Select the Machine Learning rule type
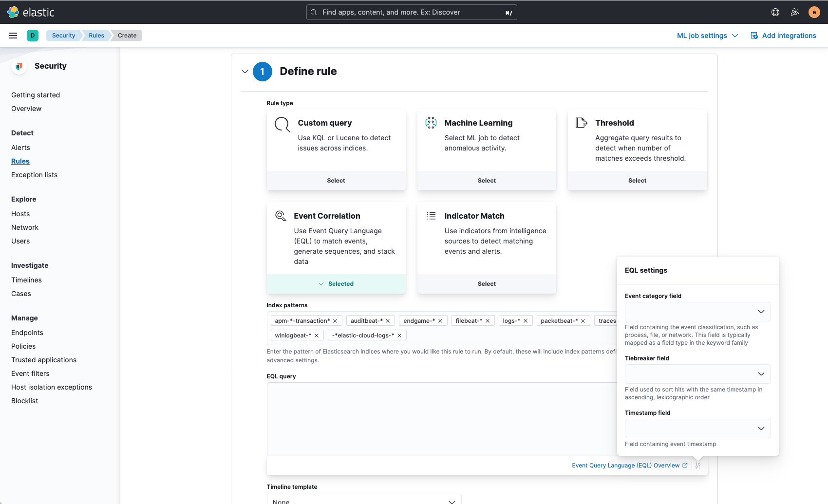Screen dimensions: 828x504 pyautogui.click(x=487, y=181)
